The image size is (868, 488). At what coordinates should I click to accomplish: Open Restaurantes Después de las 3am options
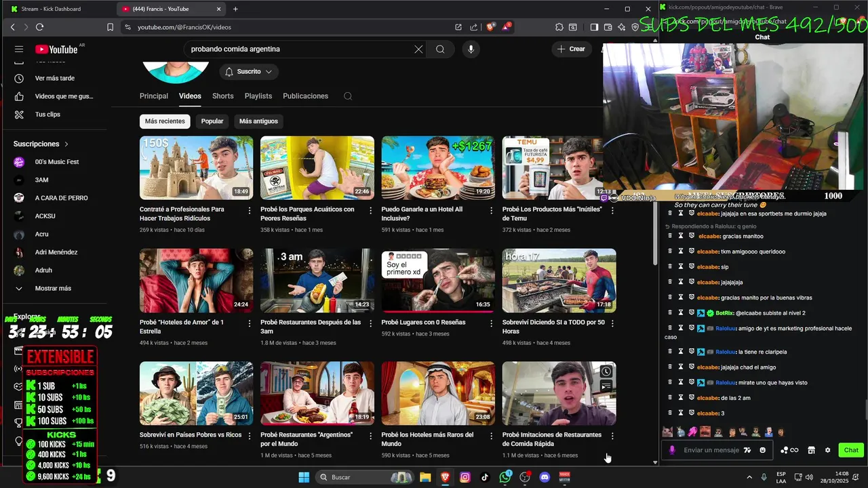click(x=370, y=323)
